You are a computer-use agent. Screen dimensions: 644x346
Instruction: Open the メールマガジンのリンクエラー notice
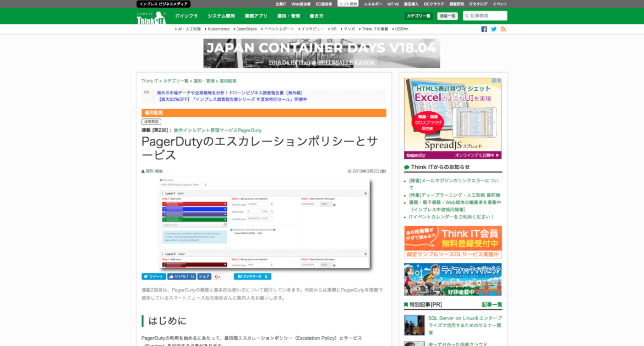[x=454, y=184]
